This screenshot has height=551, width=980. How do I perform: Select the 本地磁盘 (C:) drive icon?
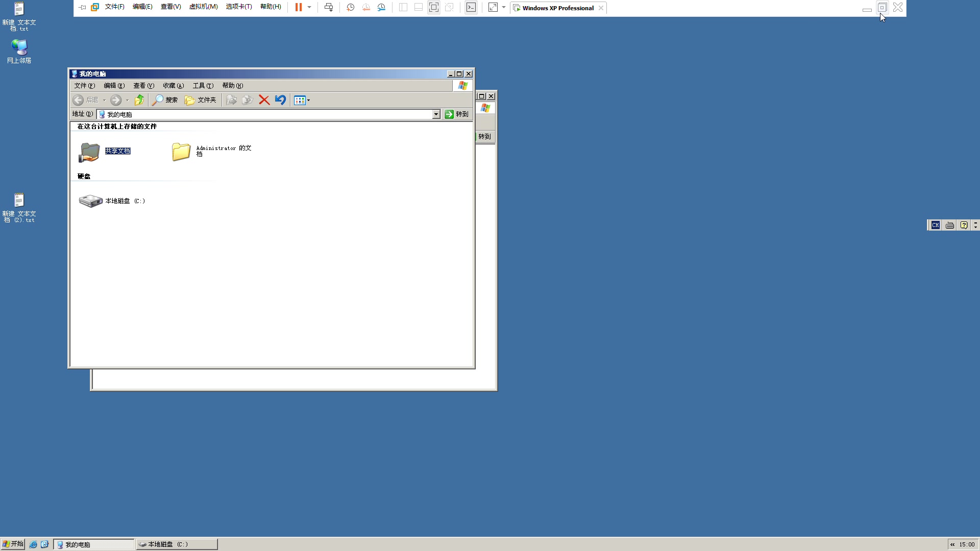pyautogui.click(x=91, y=201)
